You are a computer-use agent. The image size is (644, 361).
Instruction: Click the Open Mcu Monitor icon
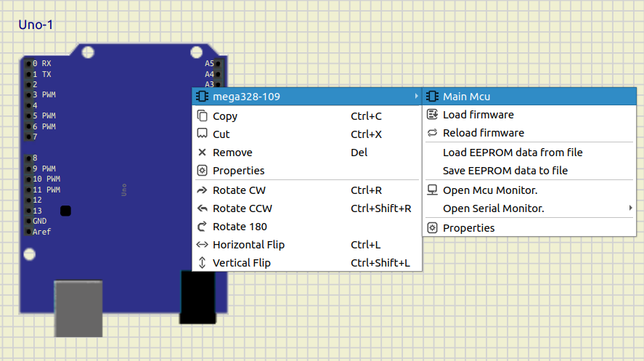tap(432, 190)
